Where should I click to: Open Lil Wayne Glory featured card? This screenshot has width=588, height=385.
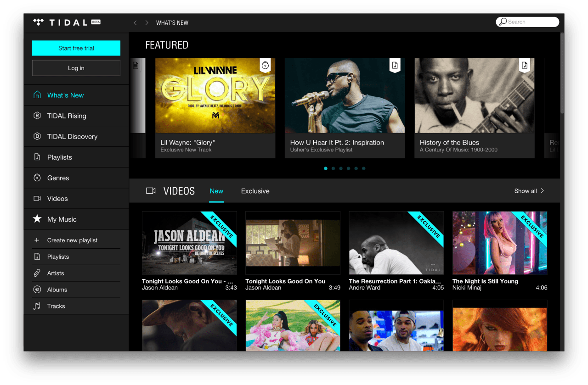click(215, 108)
